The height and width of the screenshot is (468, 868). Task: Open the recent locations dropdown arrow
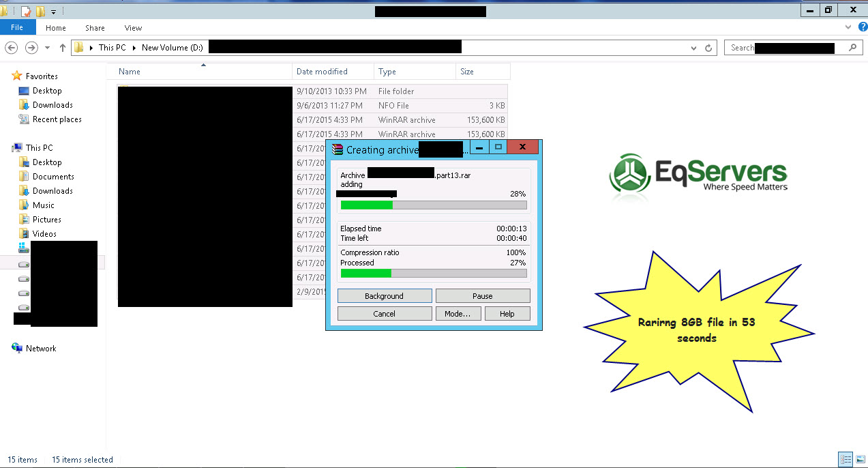[47, 48]
